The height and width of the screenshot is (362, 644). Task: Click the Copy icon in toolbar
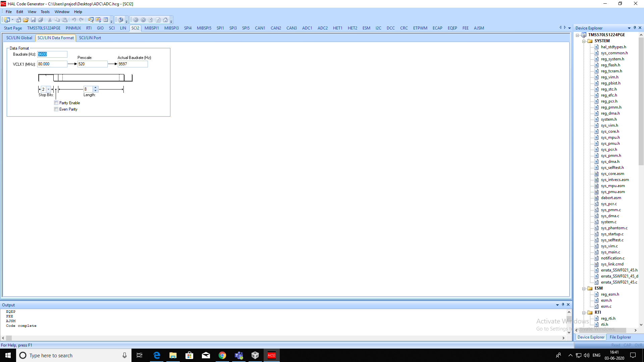57,20
